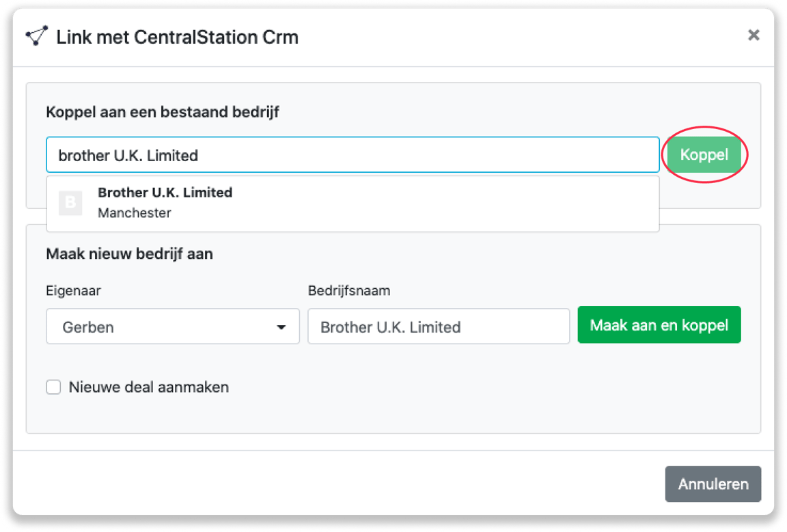Open the Eigenaar dropdown showing Gerben

(172, 326)
